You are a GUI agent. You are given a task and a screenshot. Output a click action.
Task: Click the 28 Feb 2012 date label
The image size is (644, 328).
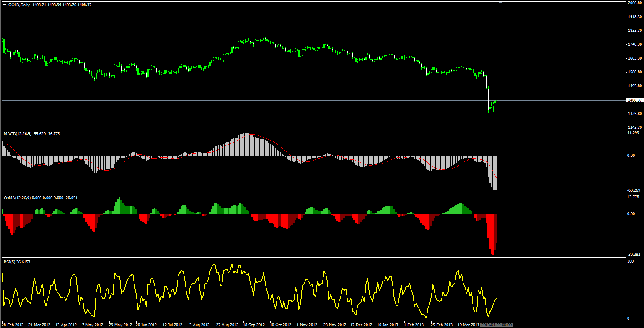(12, 325)
